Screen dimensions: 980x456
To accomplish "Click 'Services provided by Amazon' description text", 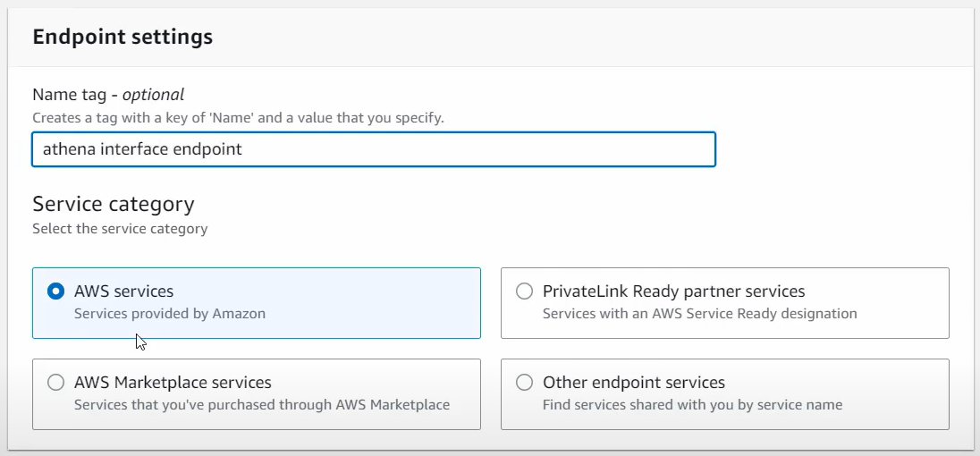I will pyautogui.click(x=169, y=314).
